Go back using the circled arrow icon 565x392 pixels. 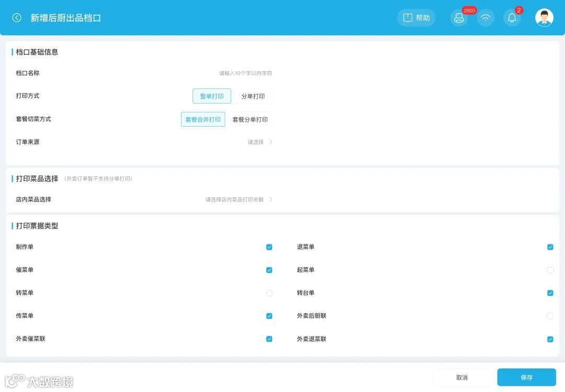click(17, 18)
